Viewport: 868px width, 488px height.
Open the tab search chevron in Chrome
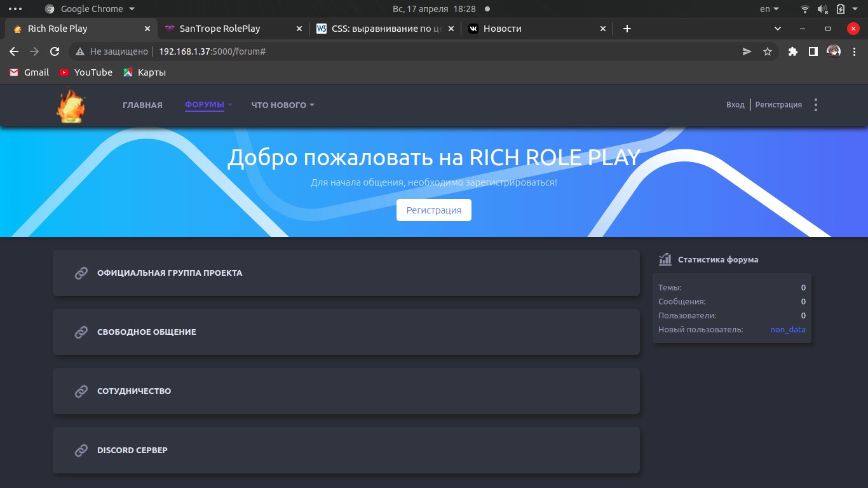[x=778, y=29]
